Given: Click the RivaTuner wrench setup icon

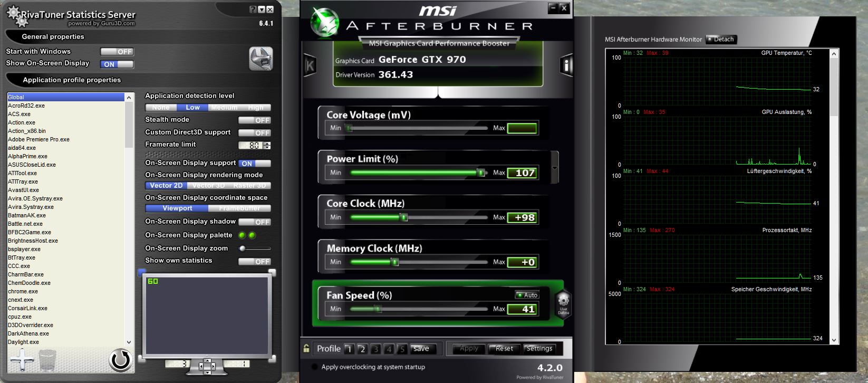Looking at the screenshot, I should pyautogui.click(x=261, y=59).
